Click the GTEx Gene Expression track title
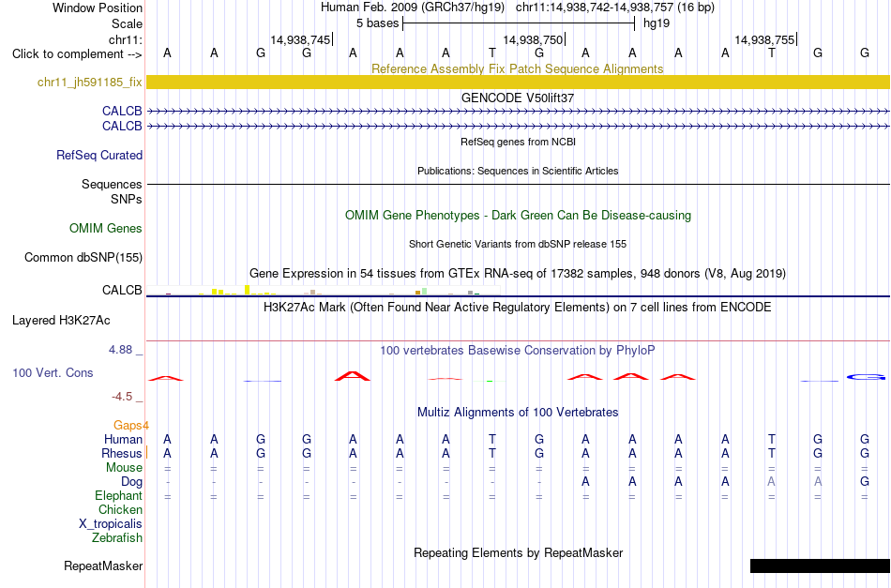This screenshot has height=588, width=891. (x=518, y=273)
